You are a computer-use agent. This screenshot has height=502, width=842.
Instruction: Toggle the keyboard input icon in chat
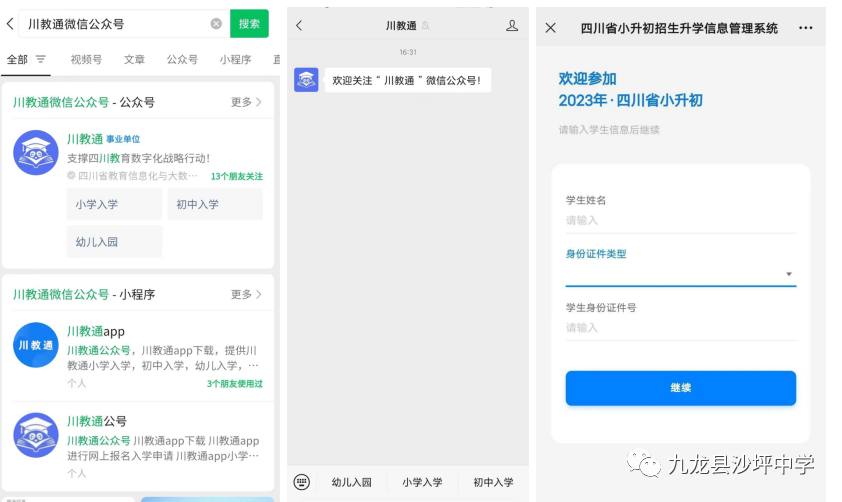(302, 482)
